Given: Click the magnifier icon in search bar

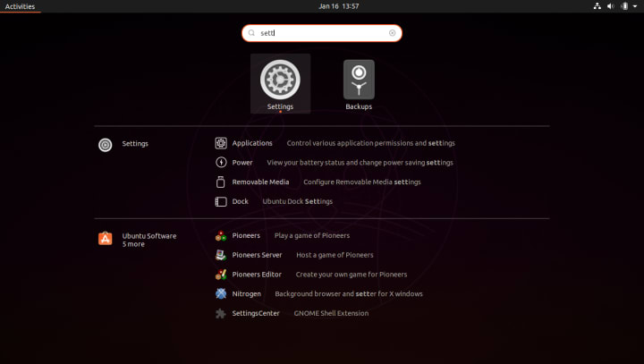Looking at the screenshot, I should pyautogui.click(x=251, y=33).
